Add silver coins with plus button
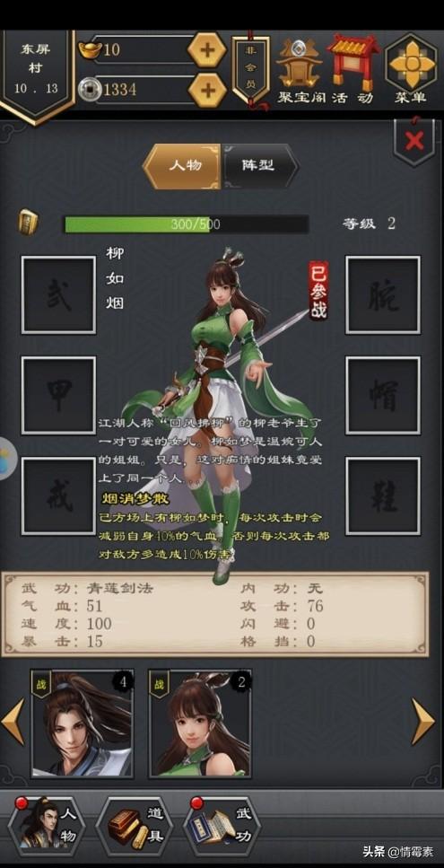444x868 pixels. [207, 90]
